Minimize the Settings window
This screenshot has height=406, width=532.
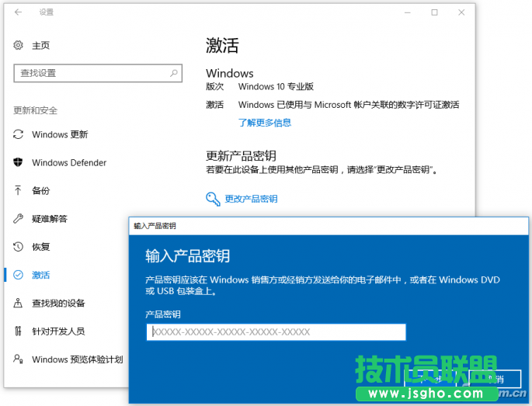408,12
